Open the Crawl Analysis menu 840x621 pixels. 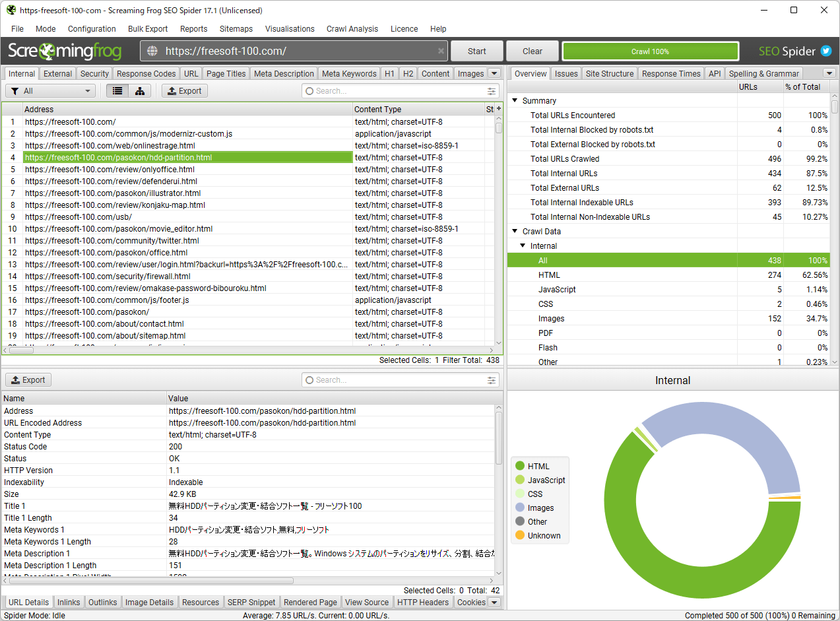[x=352, y=29]
